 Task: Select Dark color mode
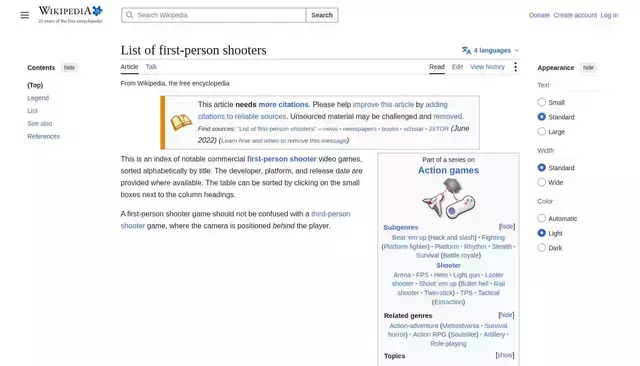tap(542, 248)
